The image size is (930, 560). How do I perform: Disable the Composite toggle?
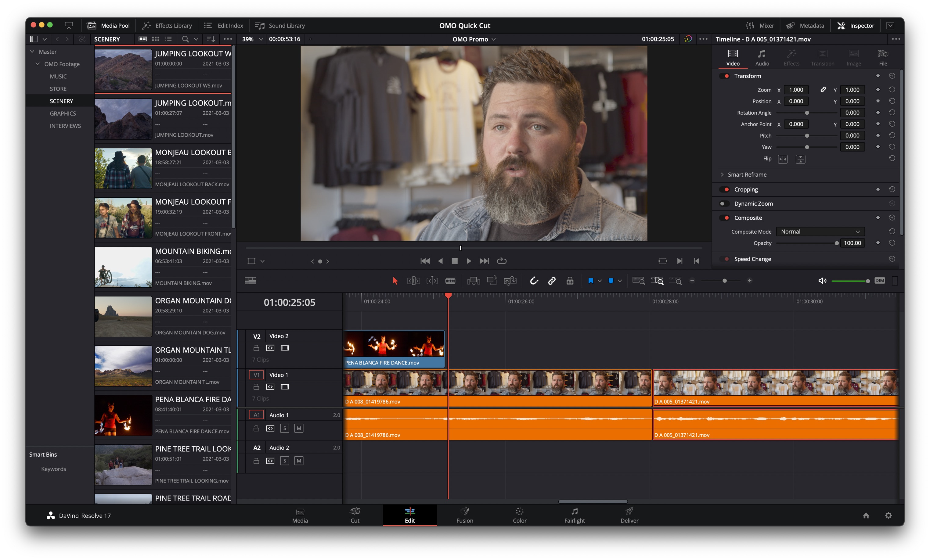tap(724, 218)
